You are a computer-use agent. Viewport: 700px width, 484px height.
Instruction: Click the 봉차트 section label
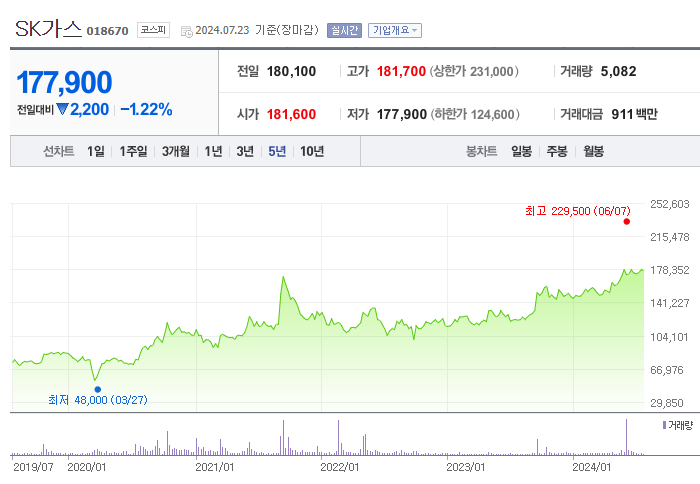point(481,151)
